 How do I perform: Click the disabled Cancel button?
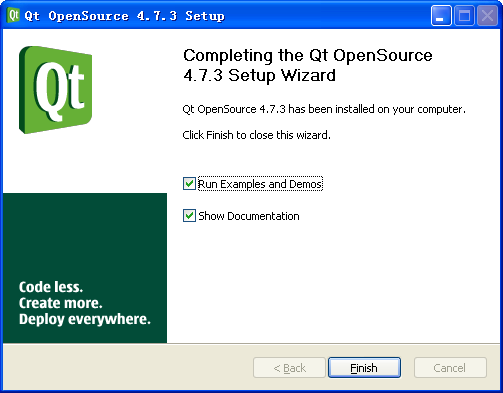[x=450, y=368]
